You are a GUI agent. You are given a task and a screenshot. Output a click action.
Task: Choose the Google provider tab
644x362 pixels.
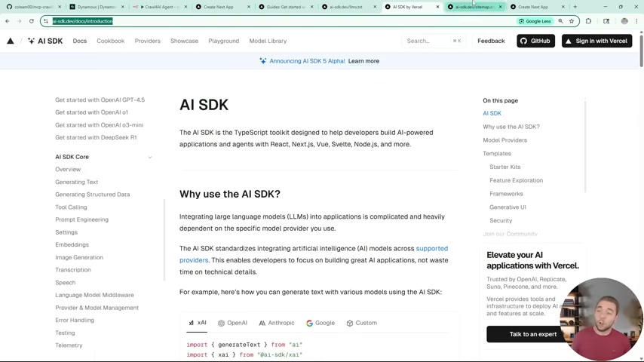click(x=320, y=323)
